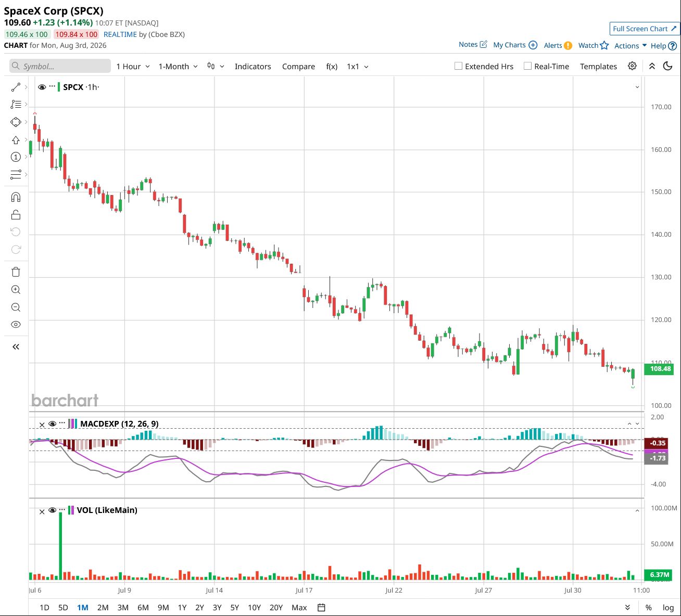Enable the Extended Hrs checkbox

pos(458,66)
